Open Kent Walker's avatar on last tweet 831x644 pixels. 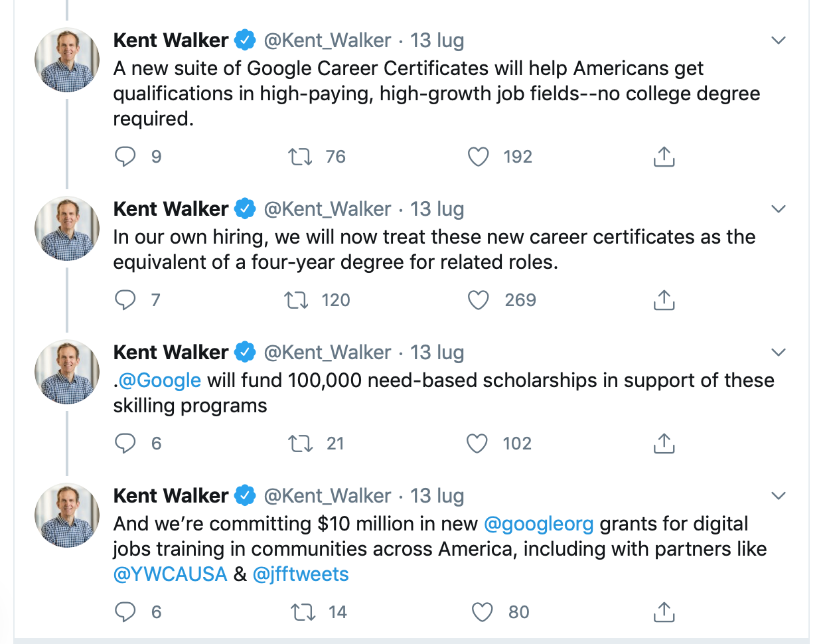67,515
